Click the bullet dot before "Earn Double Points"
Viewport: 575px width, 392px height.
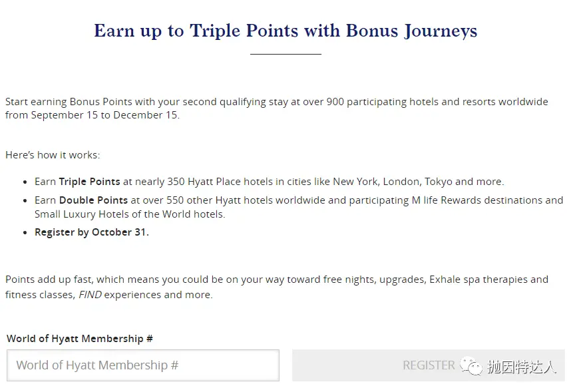point(25,200)
